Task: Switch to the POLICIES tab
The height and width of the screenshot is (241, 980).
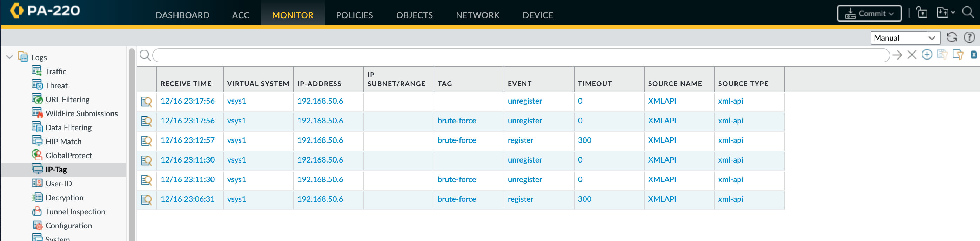Action: pyautogui.click(x=354, y=15)
